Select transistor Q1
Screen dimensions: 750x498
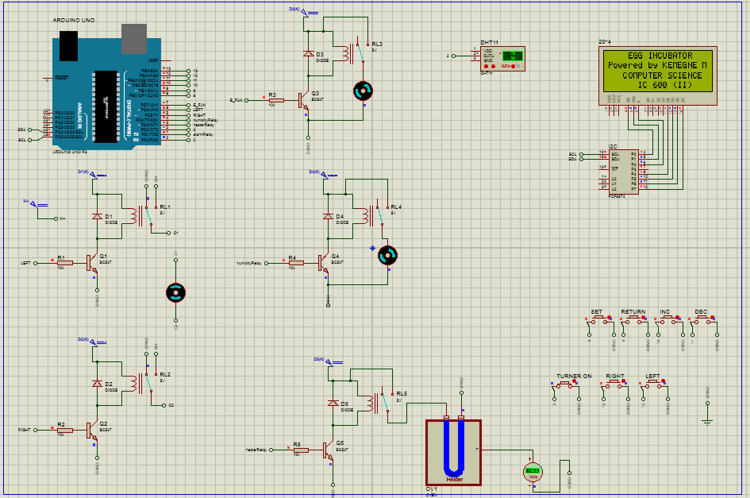tap(92, 263)
